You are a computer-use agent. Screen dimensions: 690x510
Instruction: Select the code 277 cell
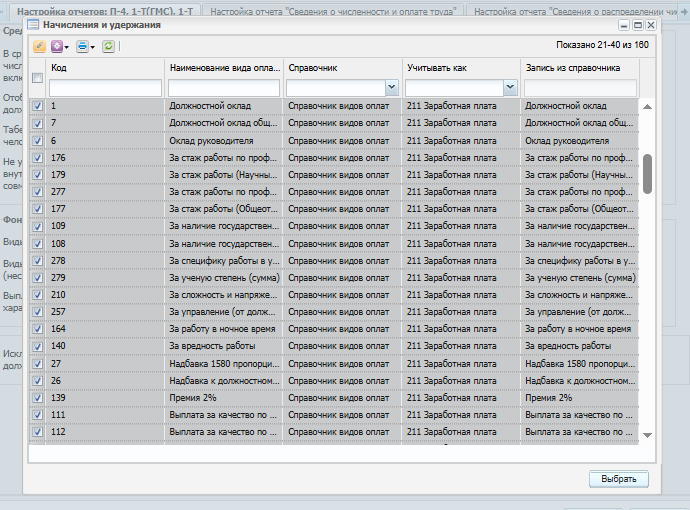click(105, 192)
